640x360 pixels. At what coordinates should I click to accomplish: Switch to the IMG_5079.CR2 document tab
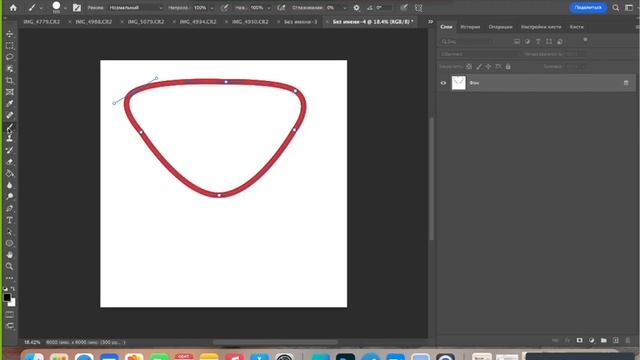146,21
